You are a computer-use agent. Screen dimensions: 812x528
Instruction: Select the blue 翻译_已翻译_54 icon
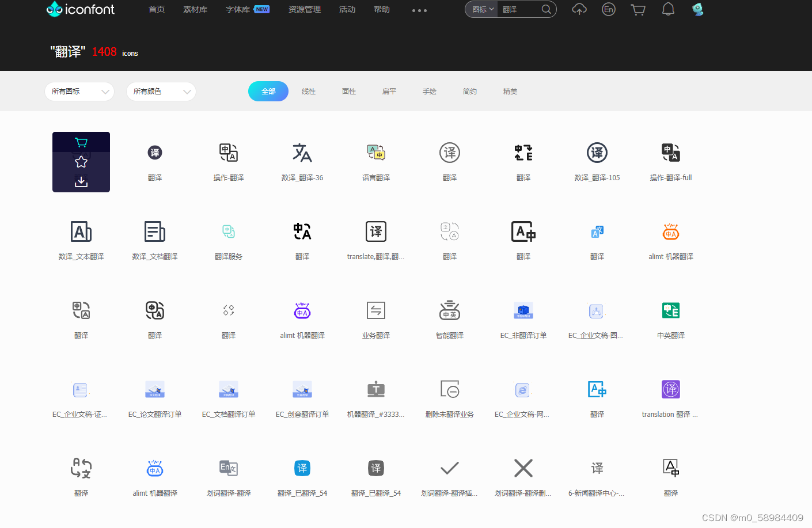click(x=302, y=468)
